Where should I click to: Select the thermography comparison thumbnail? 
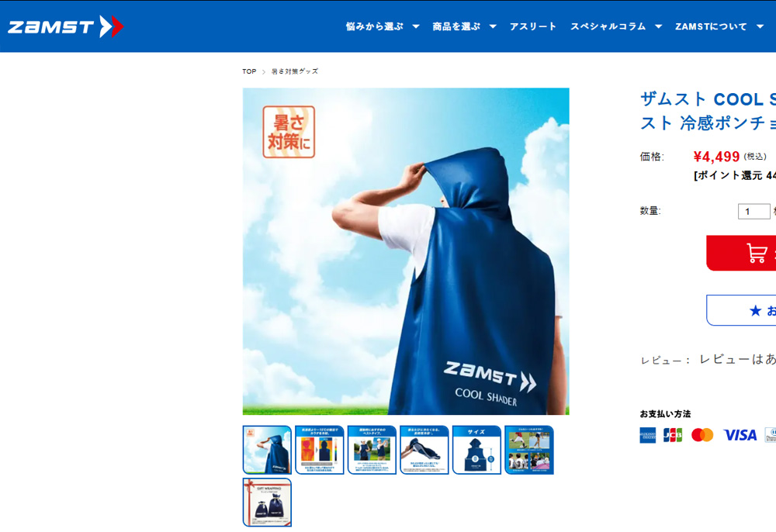320,450
